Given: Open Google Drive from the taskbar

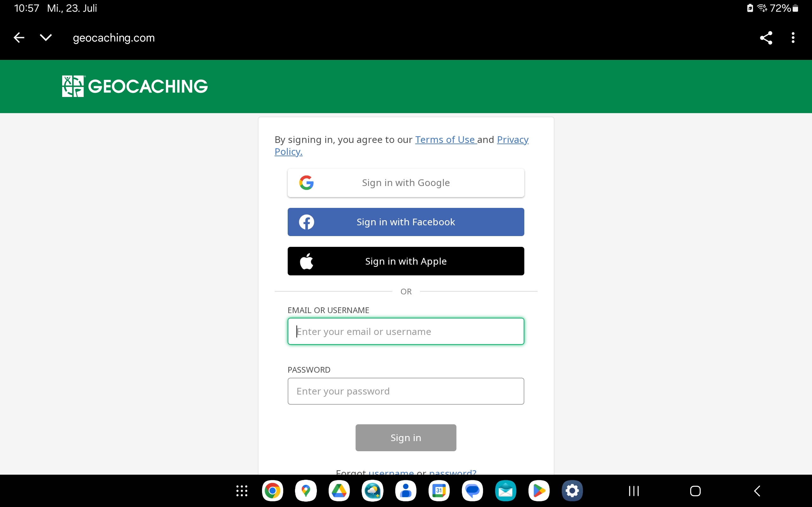Looking at the screenshot, I should coord(339,491).
